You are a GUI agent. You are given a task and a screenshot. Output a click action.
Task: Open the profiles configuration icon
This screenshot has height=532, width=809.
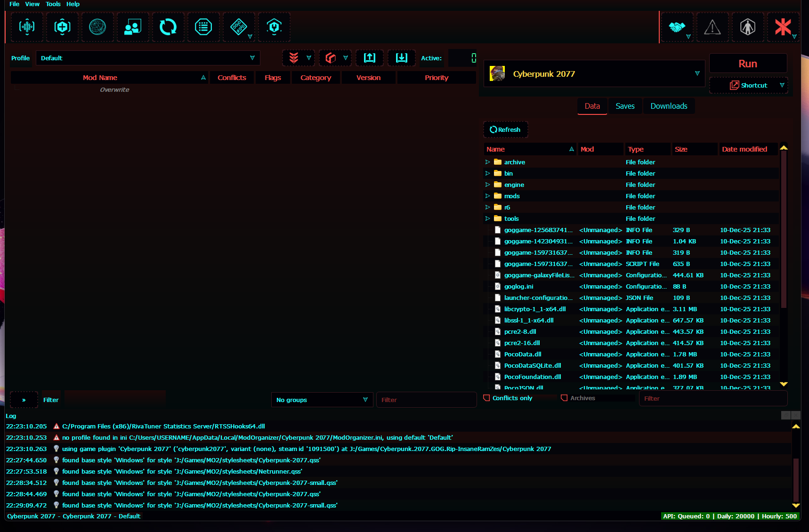tap(133, 27)
